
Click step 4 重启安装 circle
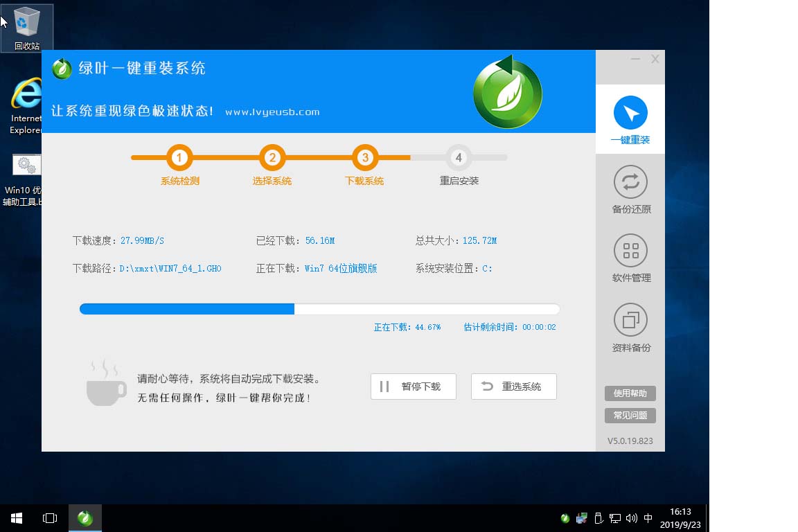[x=459, y=157]
